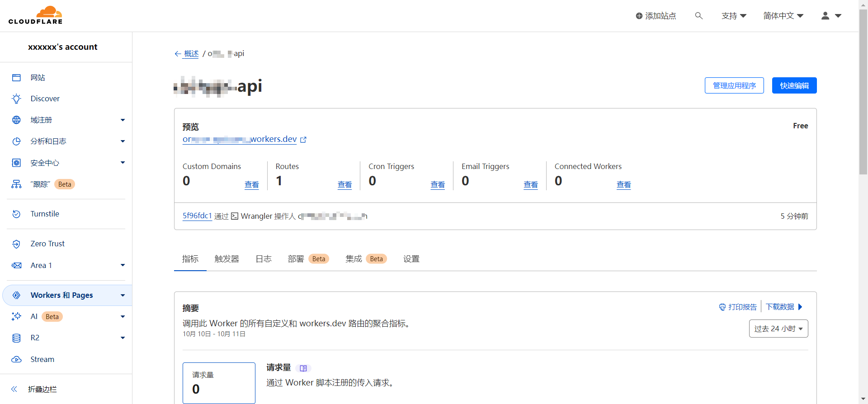868x404 pixels.
Task: Click the Workers 和 Pages diamond icon
Action: (x=16, y=295)
